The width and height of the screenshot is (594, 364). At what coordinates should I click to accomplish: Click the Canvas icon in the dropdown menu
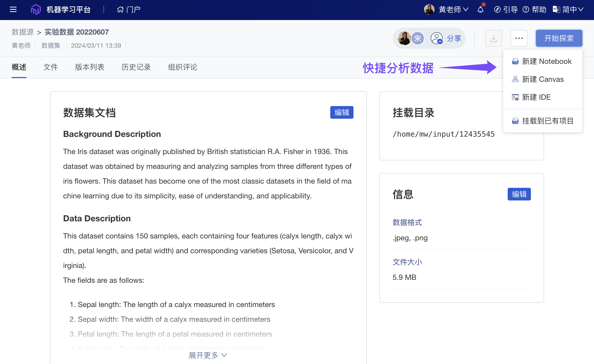click(515, 79)
